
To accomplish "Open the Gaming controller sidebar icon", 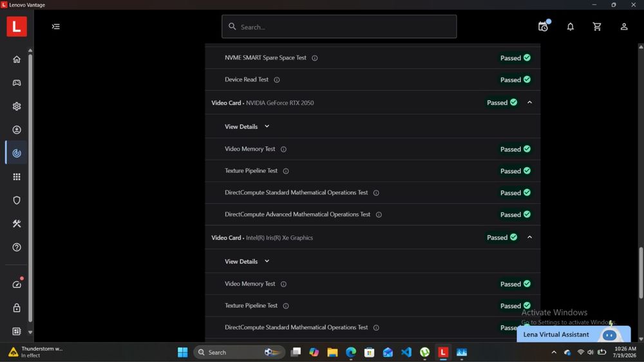I will tap(17, 83).
